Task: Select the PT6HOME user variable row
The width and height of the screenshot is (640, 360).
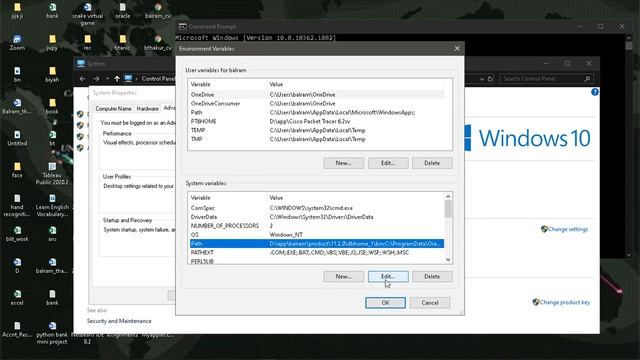Action: (x=317, y=121)
